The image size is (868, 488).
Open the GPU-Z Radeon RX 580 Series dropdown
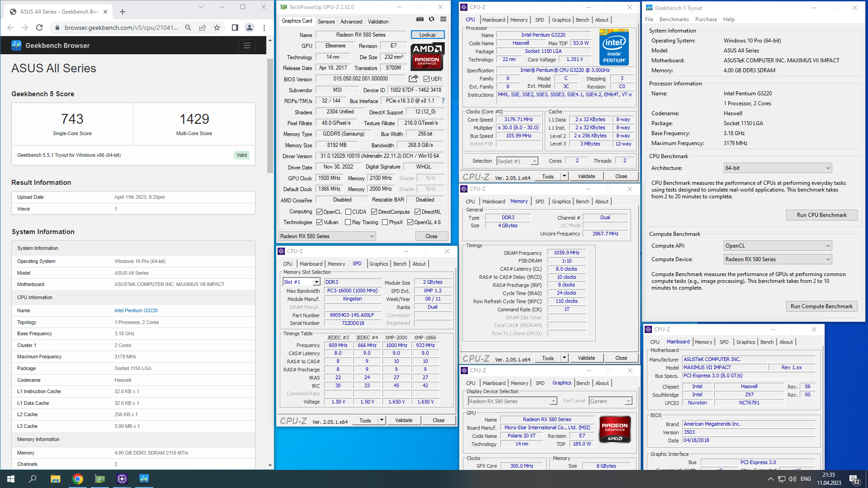click(x=327, y=236)
